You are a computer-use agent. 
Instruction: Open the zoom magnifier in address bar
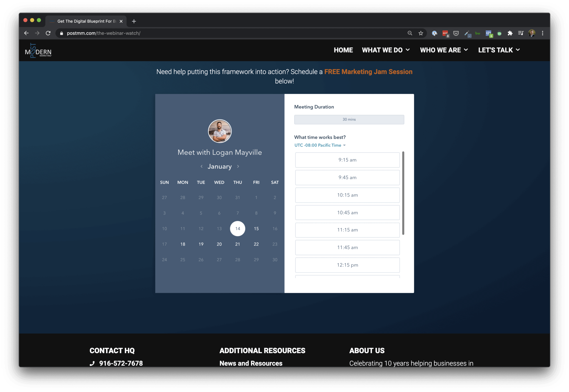click(410, 33)
